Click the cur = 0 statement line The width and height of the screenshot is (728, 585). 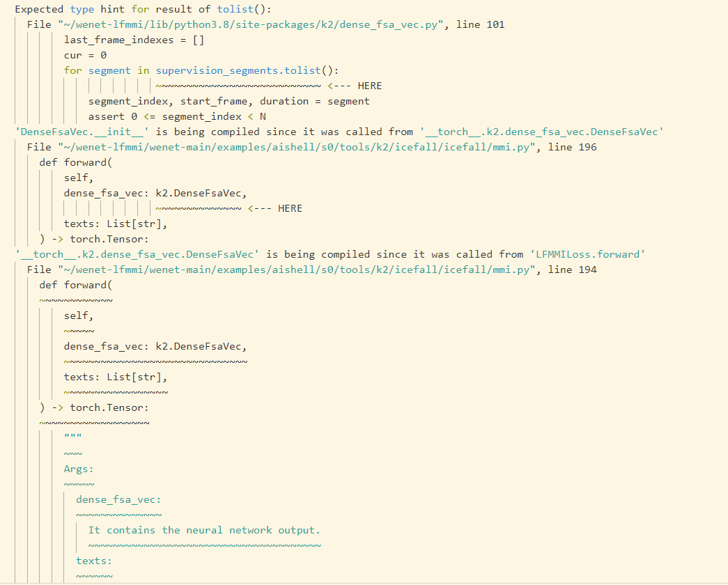pos(82,55)
